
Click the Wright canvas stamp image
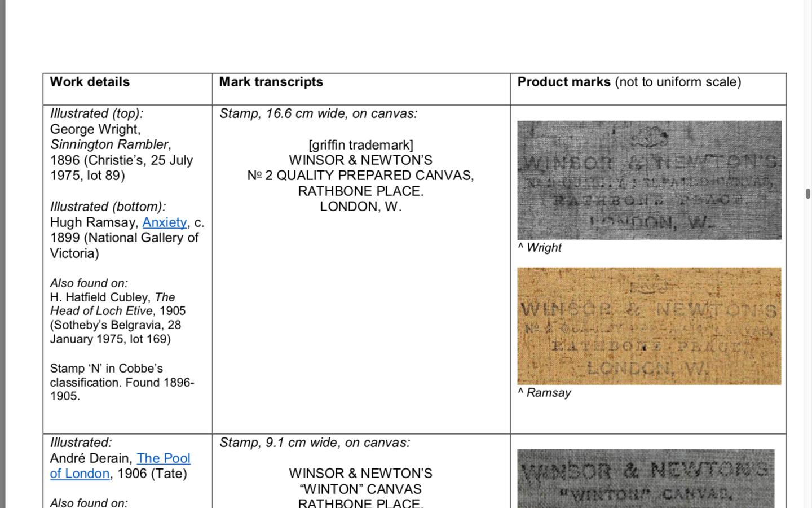[649, 180]
